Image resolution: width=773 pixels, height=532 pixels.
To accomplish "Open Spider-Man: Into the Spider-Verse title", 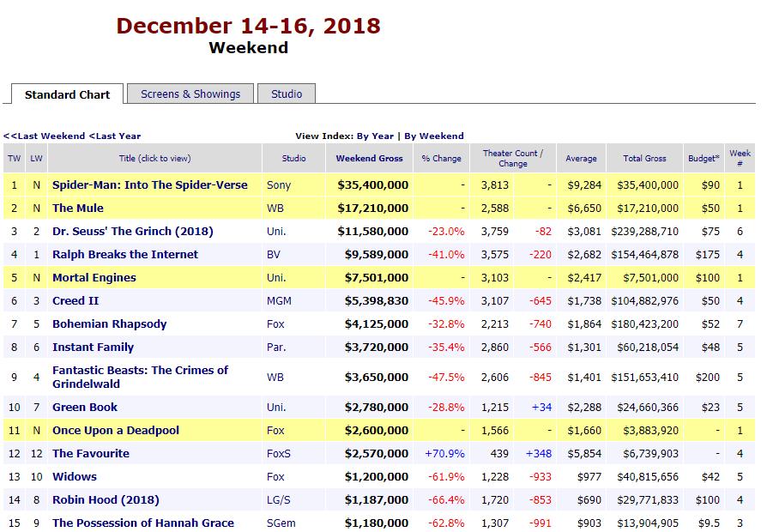I will (149, 184).
